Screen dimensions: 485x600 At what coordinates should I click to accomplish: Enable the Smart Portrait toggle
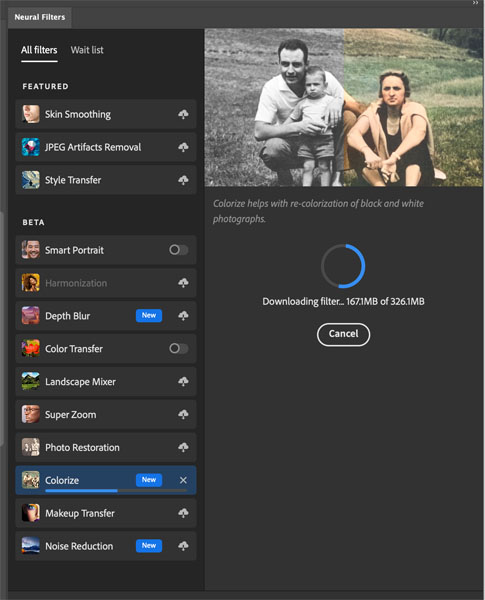[x=178, y=250]
